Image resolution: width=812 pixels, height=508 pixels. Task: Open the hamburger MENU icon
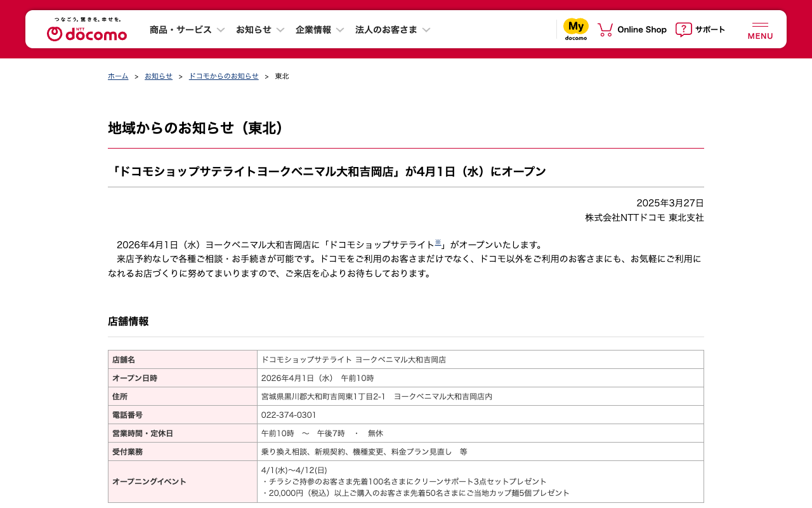pyautogui.click(x=760, y=29)
